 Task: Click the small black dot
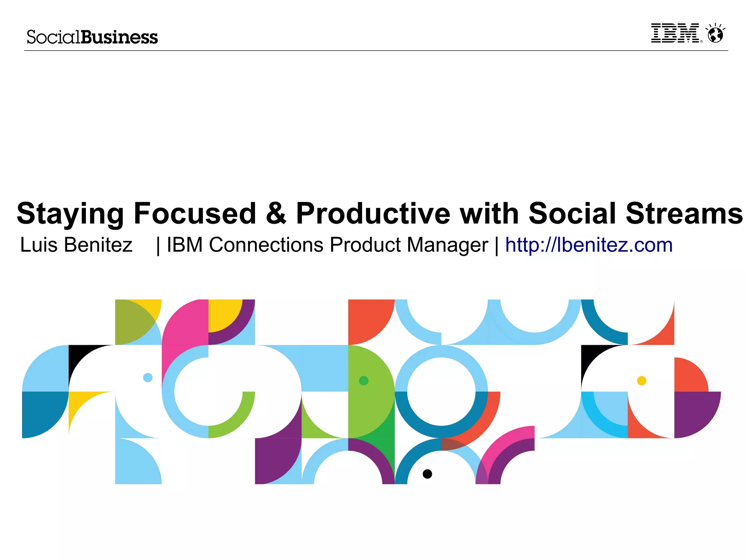click(427, 474)
